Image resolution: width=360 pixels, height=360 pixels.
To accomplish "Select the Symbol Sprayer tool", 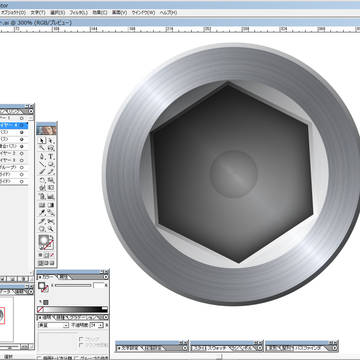I will click(x=42, y=196).
